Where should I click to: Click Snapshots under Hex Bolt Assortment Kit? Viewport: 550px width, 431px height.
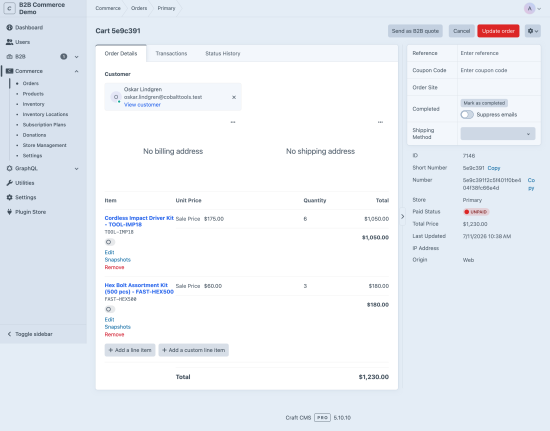click(x=118, y=327)
